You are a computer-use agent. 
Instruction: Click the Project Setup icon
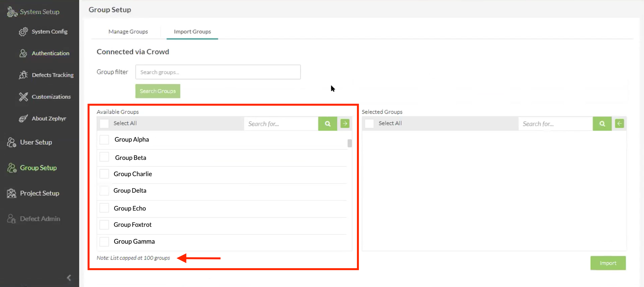pyautogui.click(x=12, y=193)
